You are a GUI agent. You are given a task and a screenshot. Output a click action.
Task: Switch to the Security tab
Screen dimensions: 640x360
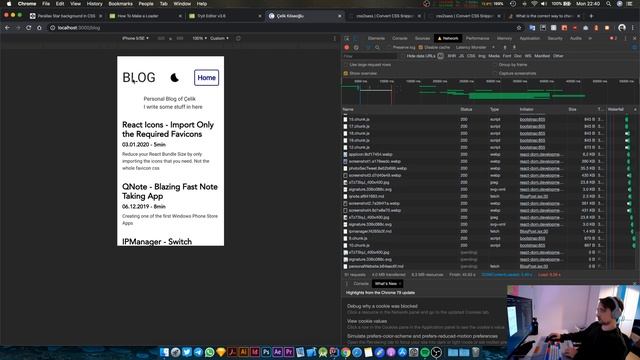555,38
